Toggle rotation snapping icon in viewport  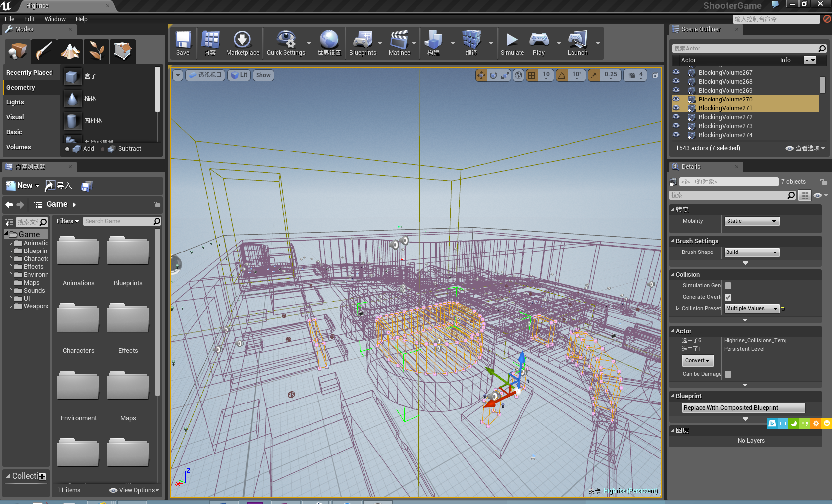(x=562, y=75)
